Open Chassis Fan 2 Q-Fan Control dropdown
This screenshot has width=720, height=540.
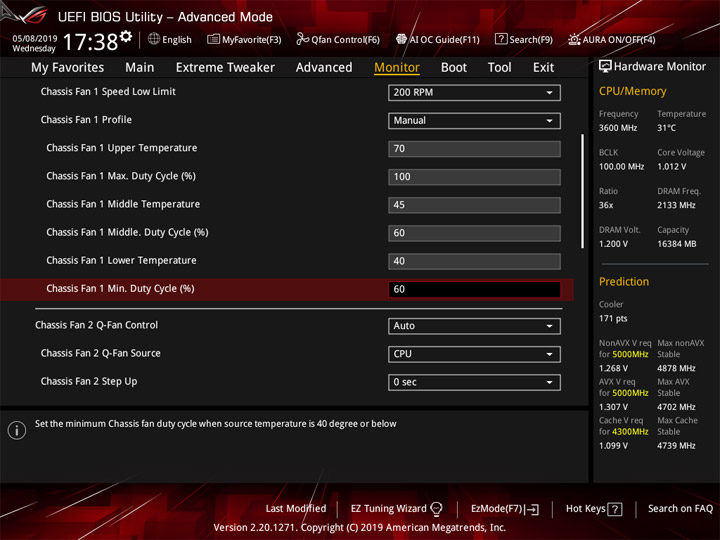point(474,326)
